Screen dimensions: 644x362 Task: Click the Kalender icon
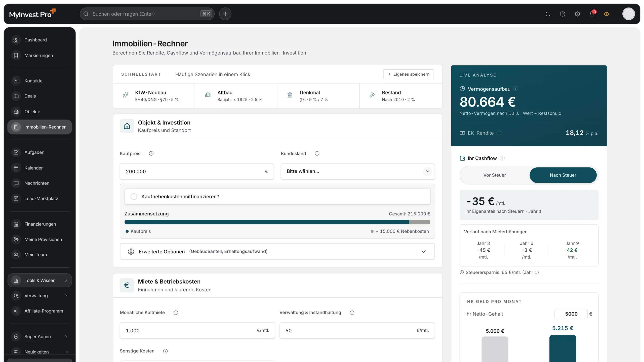pos(16,168)
